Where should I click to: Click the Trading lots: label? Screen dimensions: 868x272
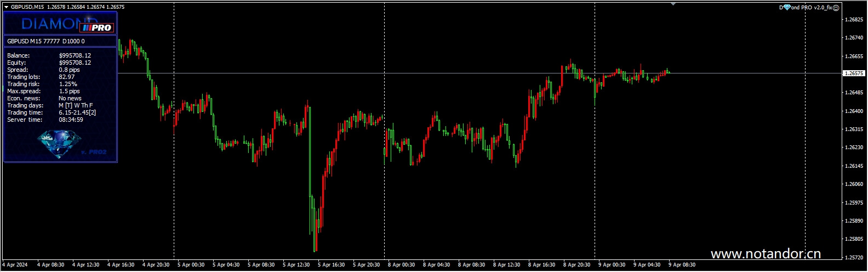tap(24, 77)
